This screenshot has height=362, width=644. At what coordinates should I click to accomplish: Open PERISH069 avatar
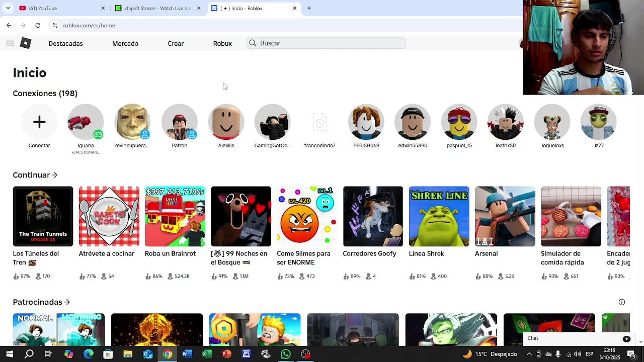(x=366, y=122)
